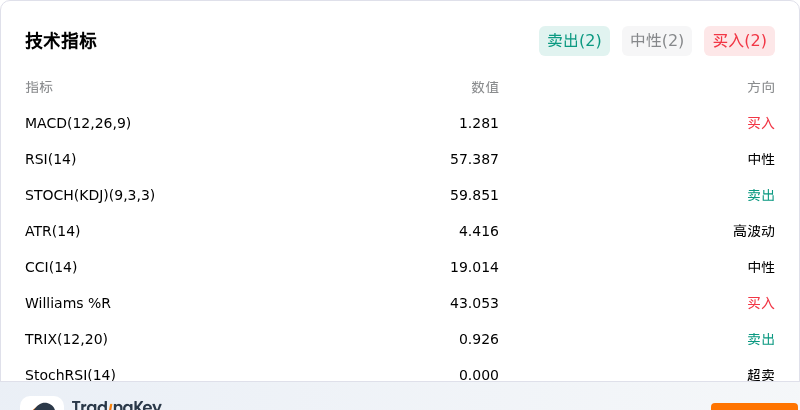Click the TradingKey logo icon
This screenshot has width=800, height=410.
(42, 403)
